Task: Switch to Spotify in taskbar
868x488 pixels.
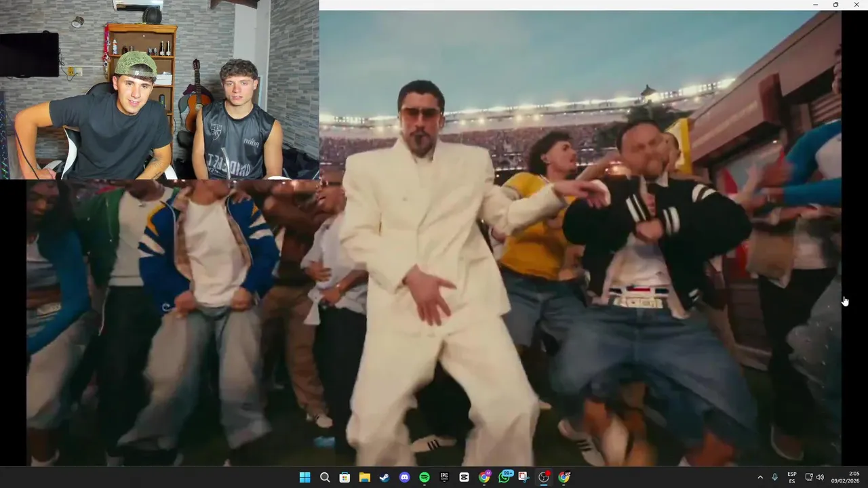Action: point(425,477)
